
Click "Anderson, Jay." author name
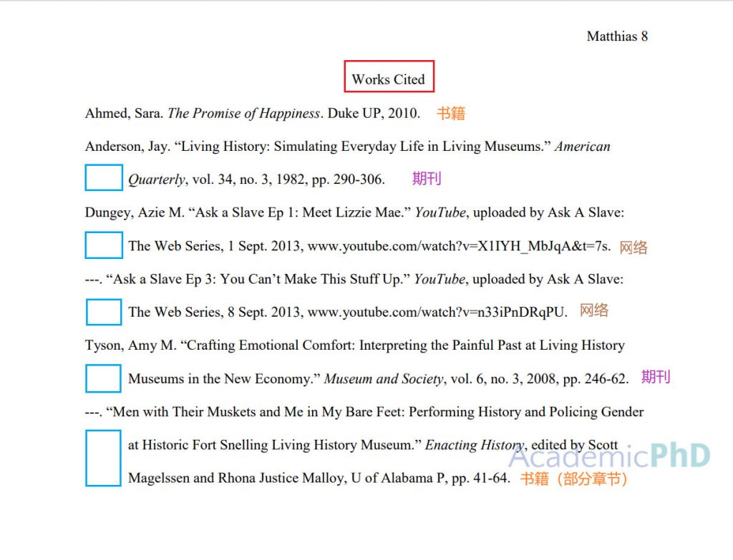tap(127, 147)
